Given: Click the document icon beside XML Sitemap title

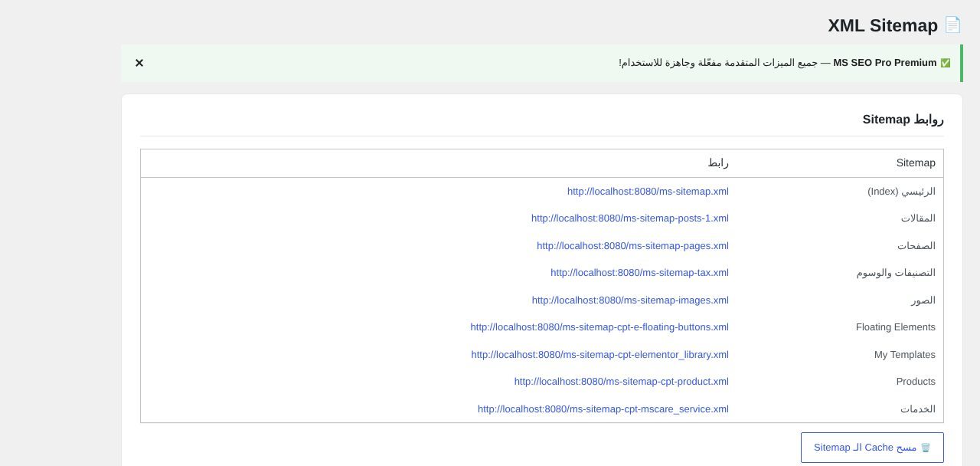Looking at the screenshot, I should click(x=952, y=25).
